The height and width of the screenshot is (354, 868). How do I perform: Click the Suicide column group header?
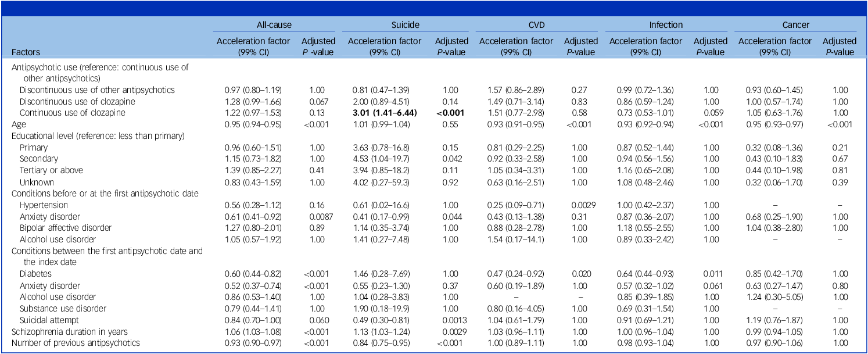(404, 25)
